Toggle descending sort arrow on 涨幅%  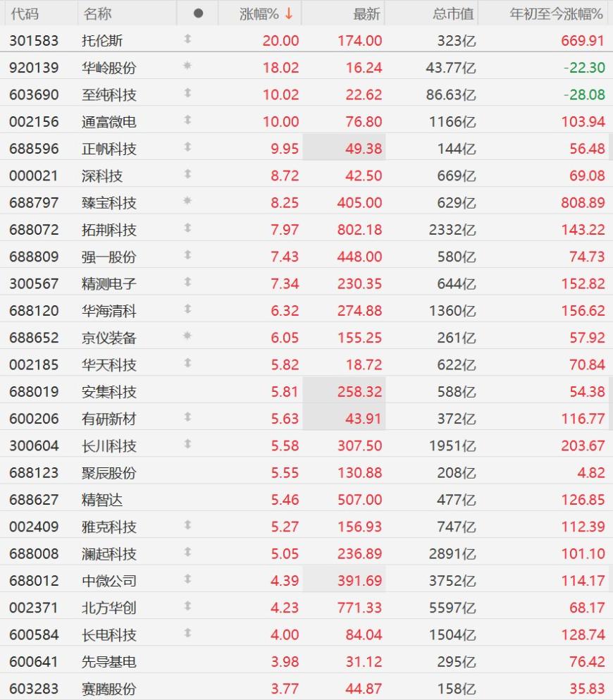tap(289, 13)
